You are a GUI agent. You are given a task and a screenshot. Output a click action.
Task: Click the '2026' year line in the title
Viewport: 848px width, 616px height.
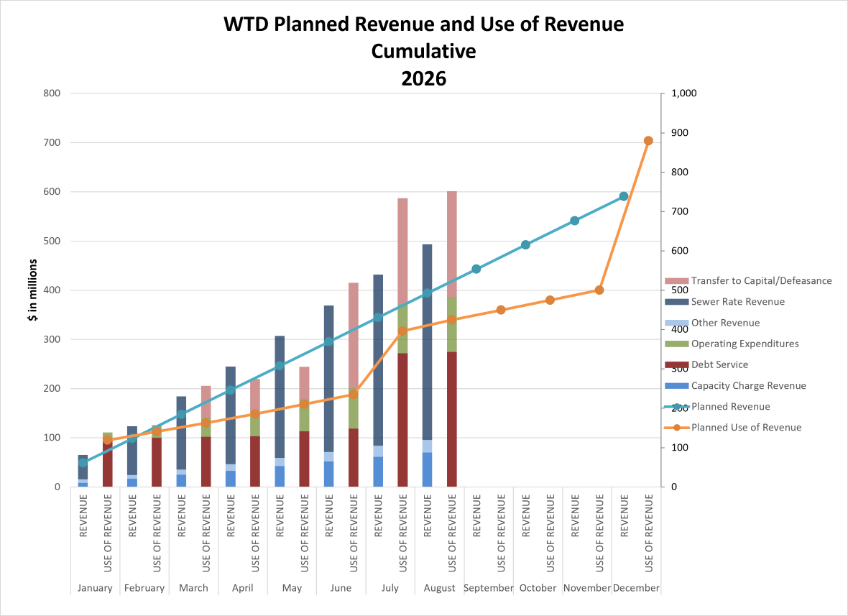424,79
